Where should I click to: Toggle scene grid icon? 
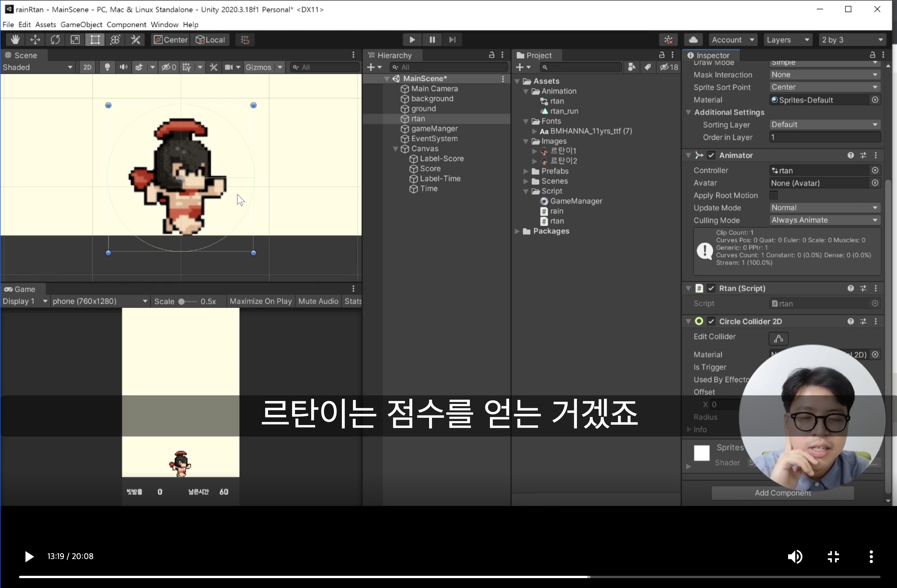point(187,67)
